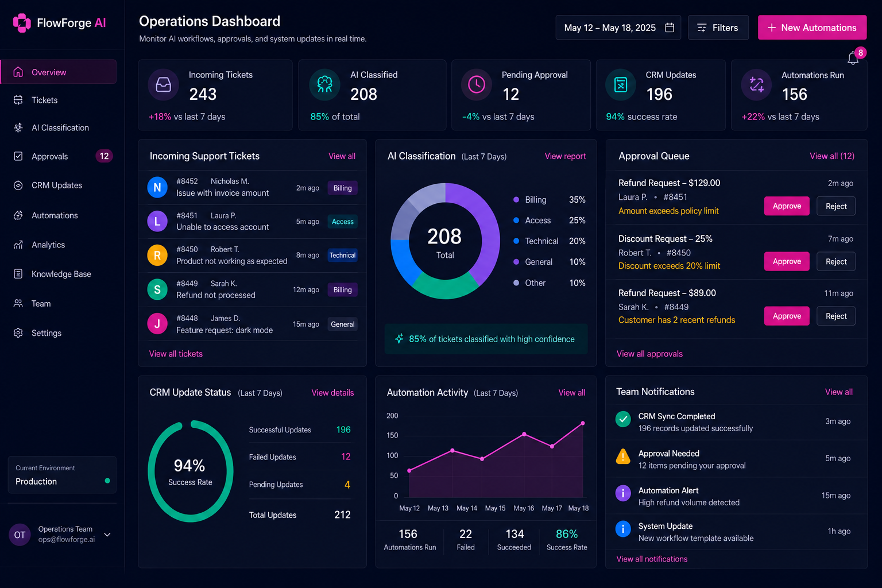Open Approvals with 12 badge
This screenshot has height=588, width=882.
[59, 156]
